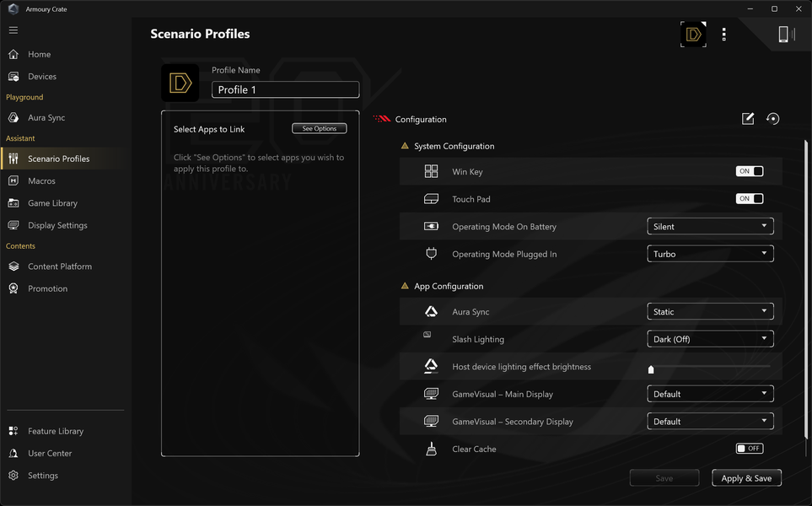Screen dimensions: 812x506
Task: Click the configuration panel vertical scrollbar
Action: (x=805, y=290)
